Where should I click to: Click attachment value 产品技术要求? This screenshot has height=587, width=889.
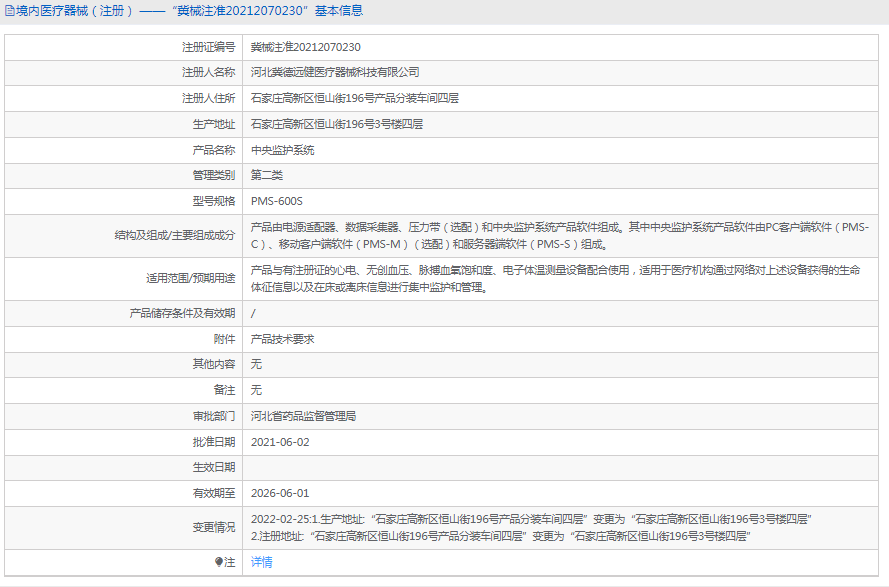point(282,339)
